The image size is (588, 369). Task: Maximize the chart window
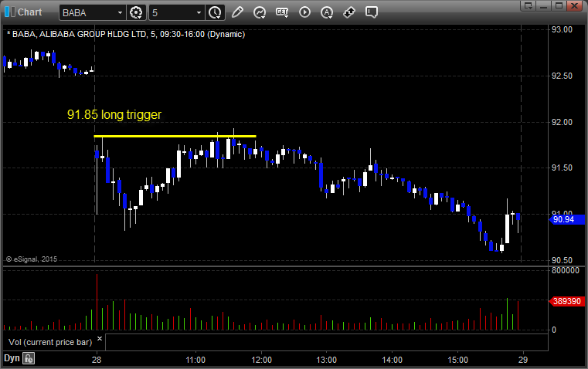(559, 5)
